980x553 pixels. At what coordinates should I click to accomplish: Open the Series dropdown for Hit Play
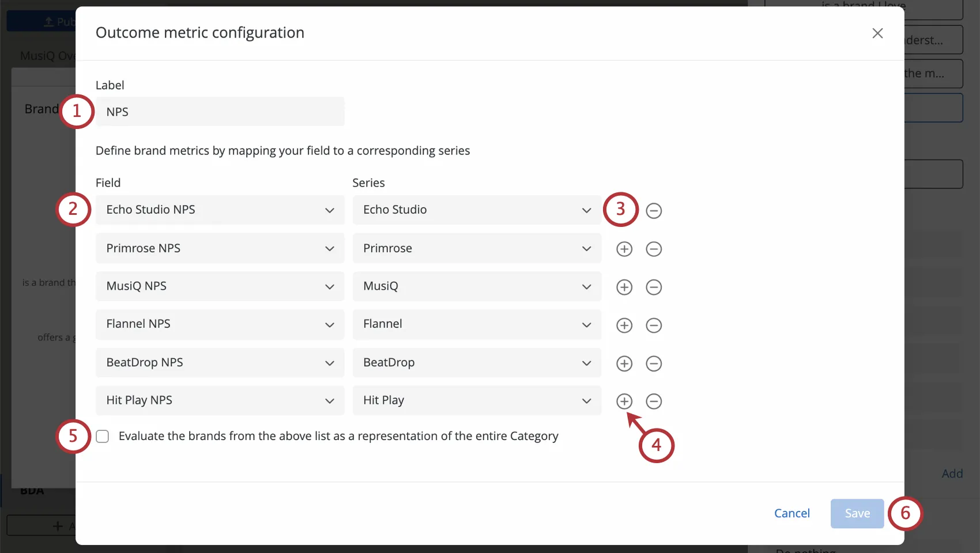point(586,400)
